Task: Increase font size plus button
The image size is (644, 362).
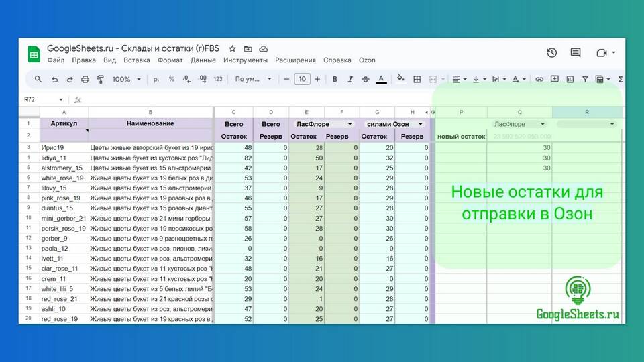Action: (317, 79)
